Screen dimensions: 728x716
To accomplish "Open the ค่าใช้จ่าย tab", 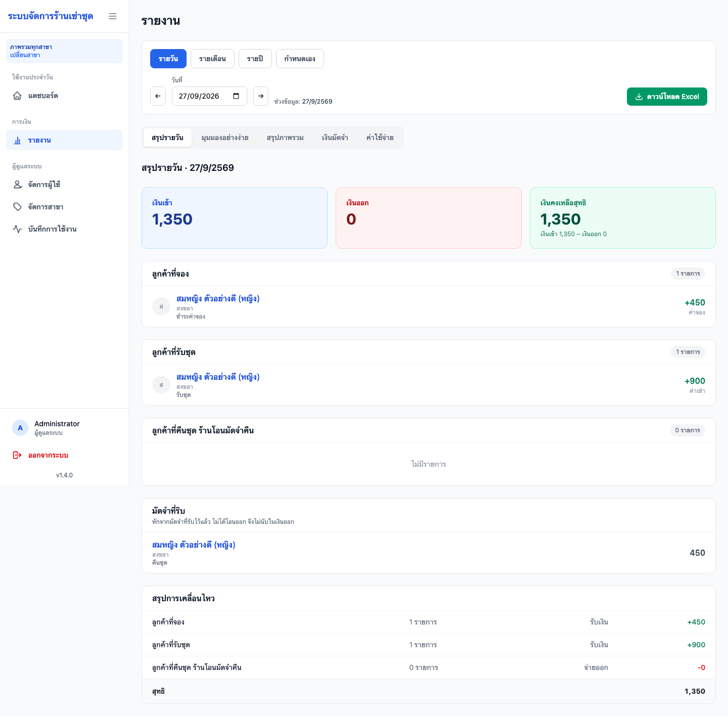I will 380,138.
